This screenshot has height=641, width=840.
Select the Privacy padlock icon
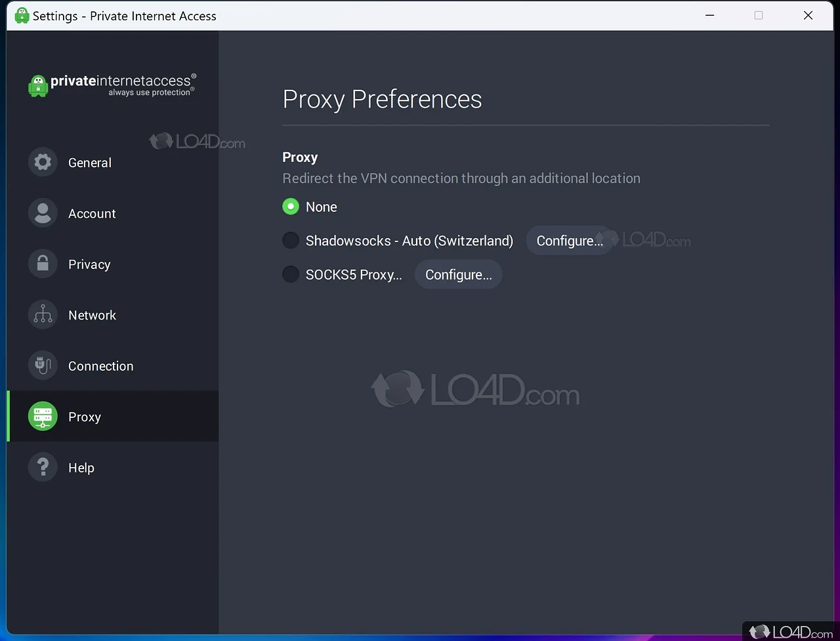[x=43, y=264]
